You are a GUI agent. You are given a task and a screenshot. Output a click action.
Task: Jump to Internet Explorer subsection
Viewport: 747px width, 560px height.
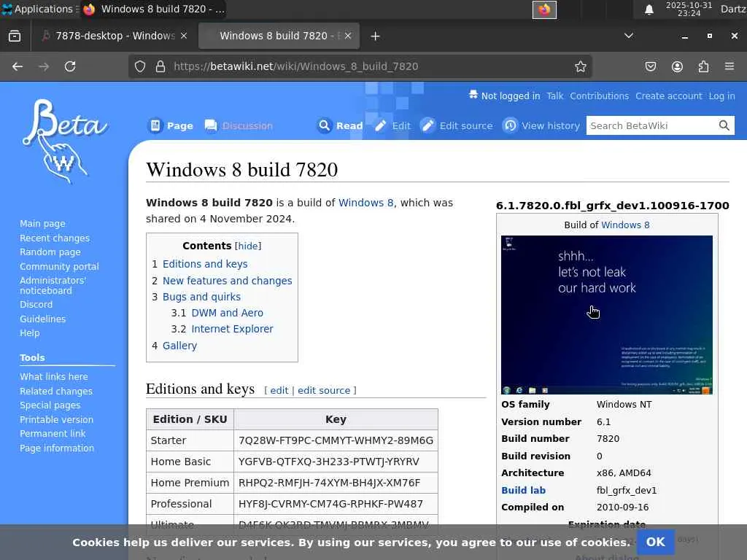tap(232, 329)
